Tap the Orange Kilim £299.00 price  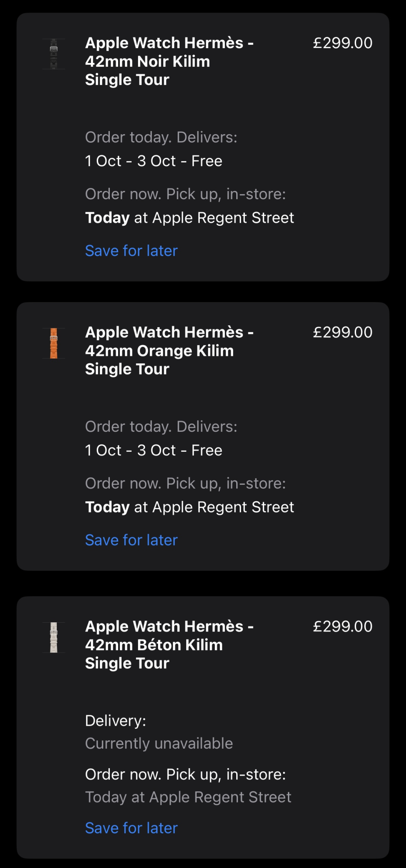343,332
